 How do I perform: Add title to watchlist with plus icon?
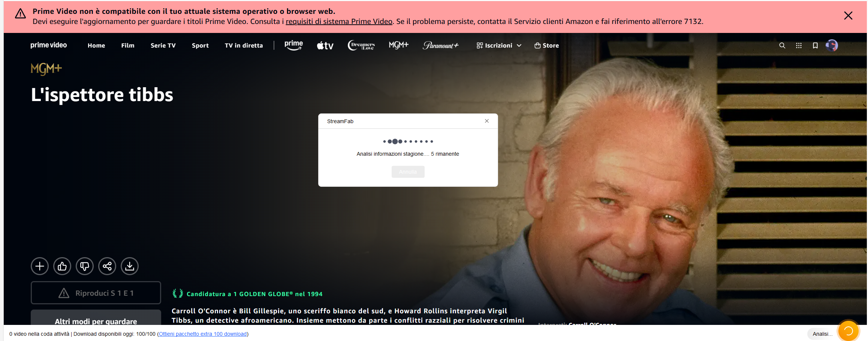pyautogui.click(x=40, y=266)
